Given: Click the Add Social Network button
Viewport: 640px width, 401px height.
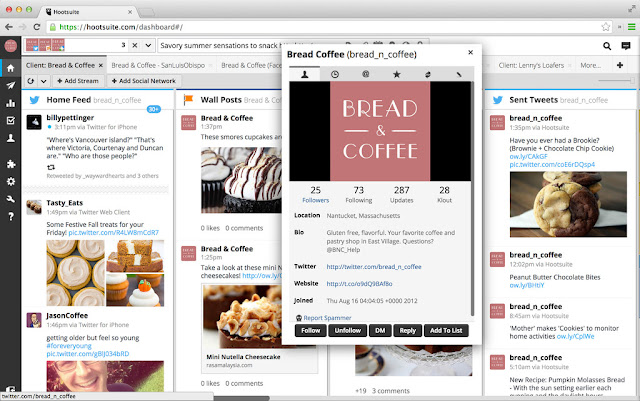Looking at the screenshot, I should [x=143, y=81].
